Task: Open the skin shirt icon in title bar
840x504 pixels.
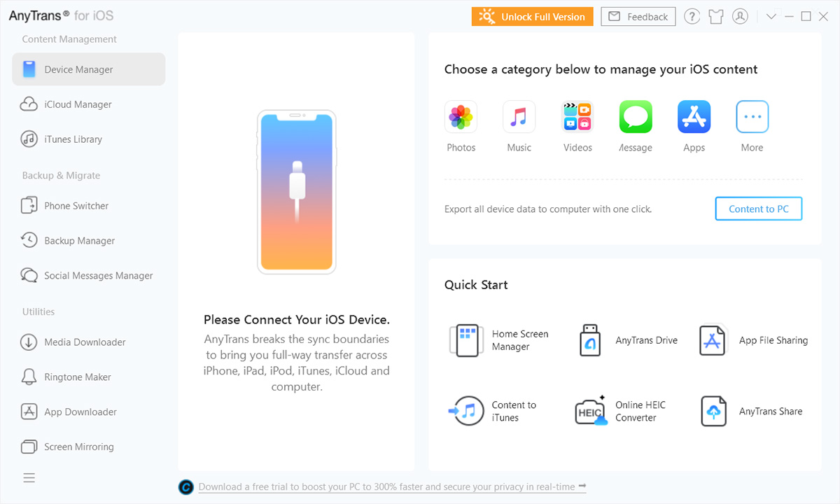Action: [715, 17]
